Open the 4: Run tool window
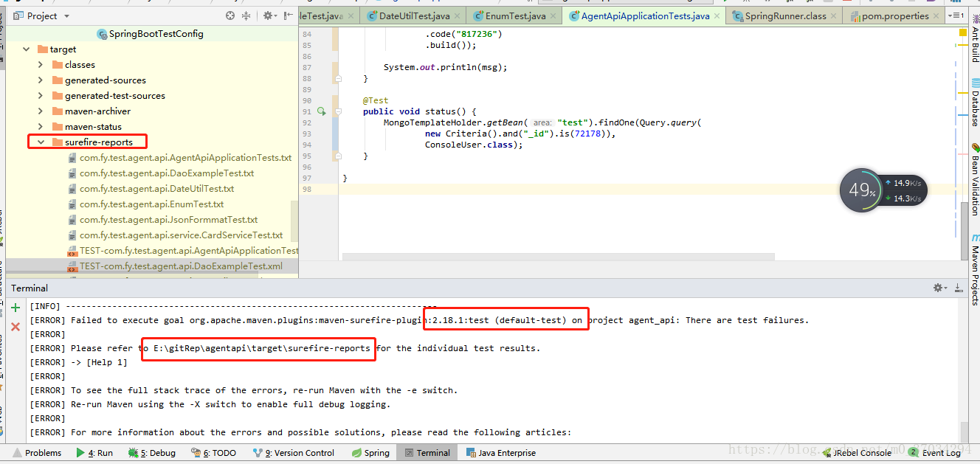The image size is (980, 464). [94, 453]
